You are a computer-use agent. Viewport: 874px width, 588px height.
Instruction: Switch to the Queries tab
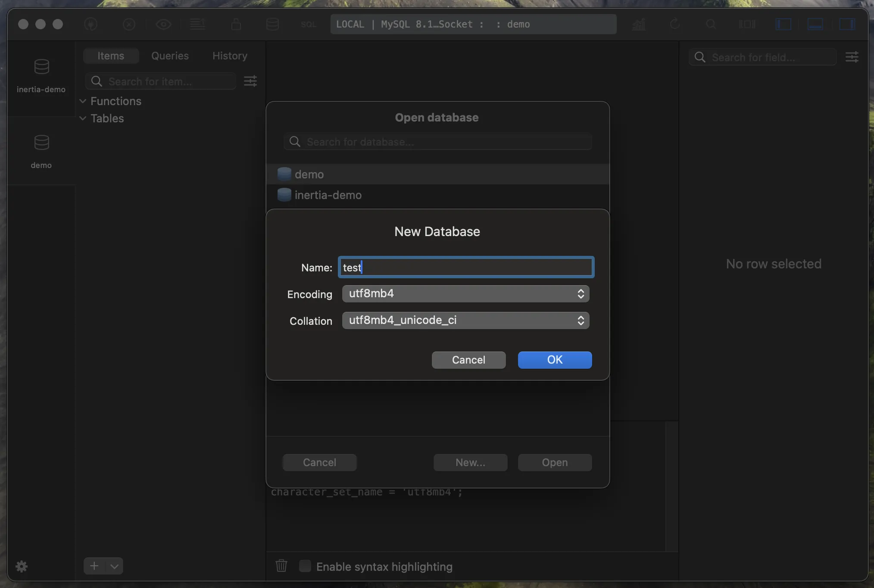click(x=170, y=56)
